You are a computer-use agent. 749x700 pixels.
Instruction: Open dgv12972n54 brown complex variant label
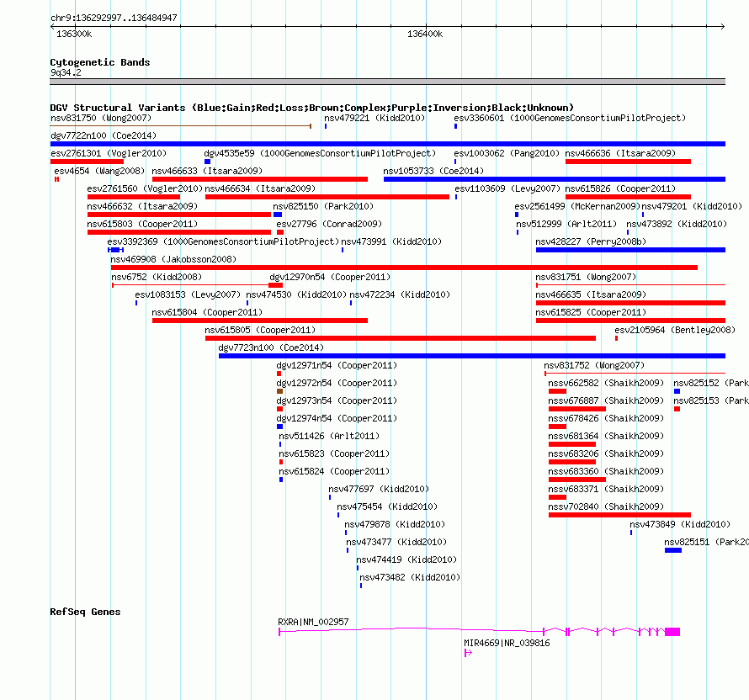(x=337, y=383)
